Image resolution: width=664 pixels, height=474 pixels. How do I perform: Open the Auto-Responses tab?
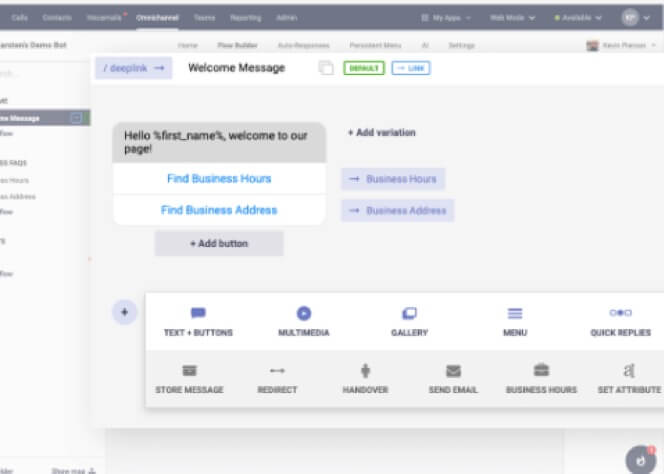click(x=304, y=45)
